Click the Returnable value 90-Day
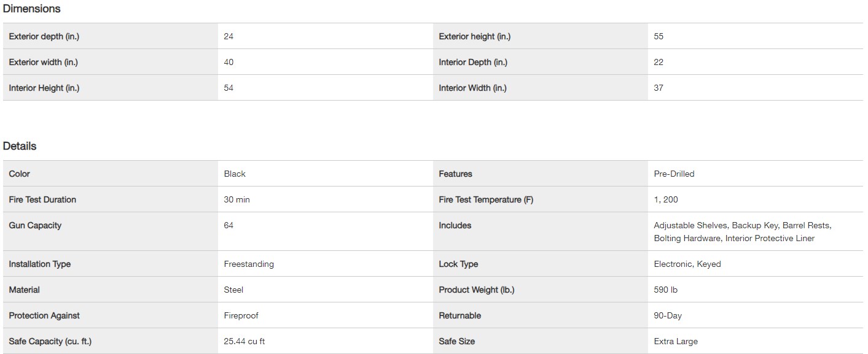 (668, 315)
